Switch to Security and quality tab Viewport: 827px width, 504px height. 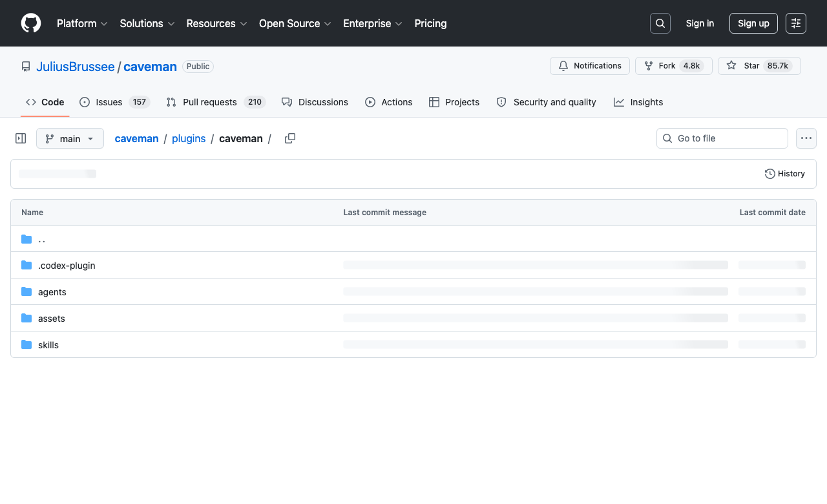(546, 102)
